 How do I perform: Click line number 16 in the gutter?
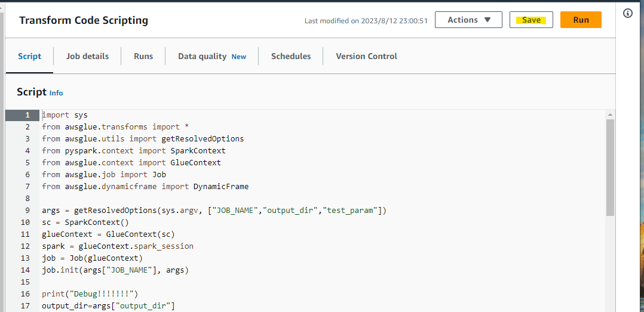pyautogui.click(x=25, y=294)
